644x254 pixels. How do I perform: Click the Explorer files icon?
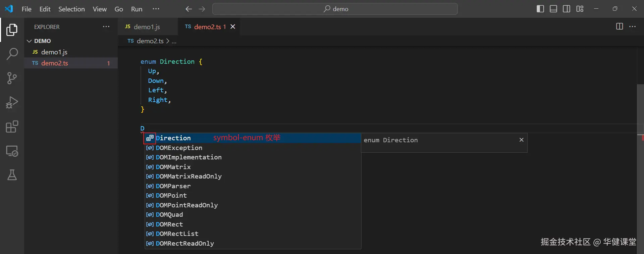point(12,30)
